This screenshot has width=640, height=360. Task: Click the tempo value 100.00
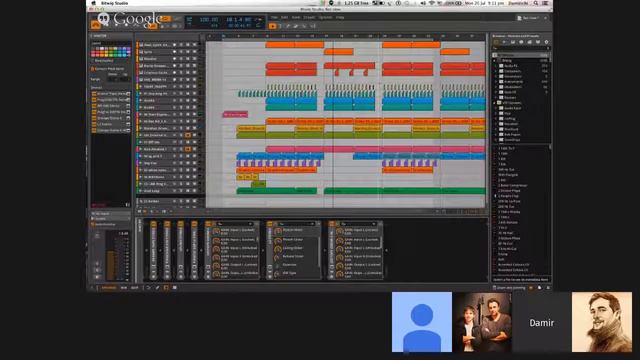209,19
